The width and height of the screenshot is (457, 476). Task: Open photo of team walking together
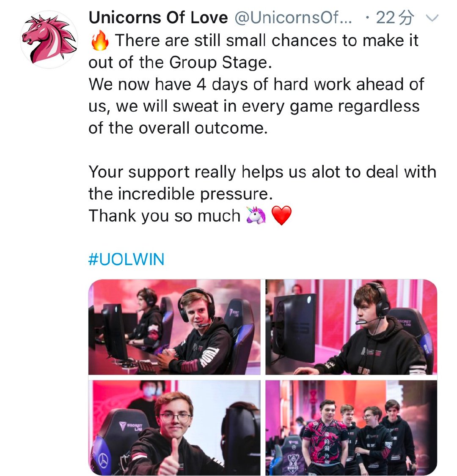(x=351, y=427)
